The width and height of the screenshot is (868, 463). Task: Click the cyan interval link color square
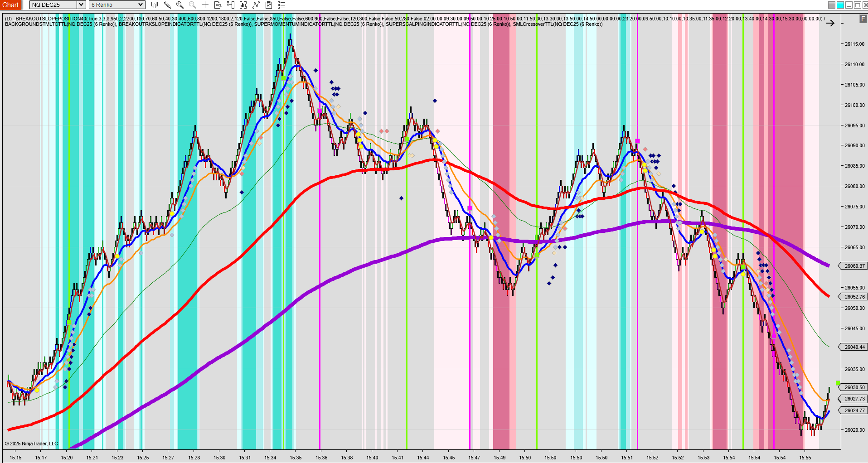tap(840, 5)
